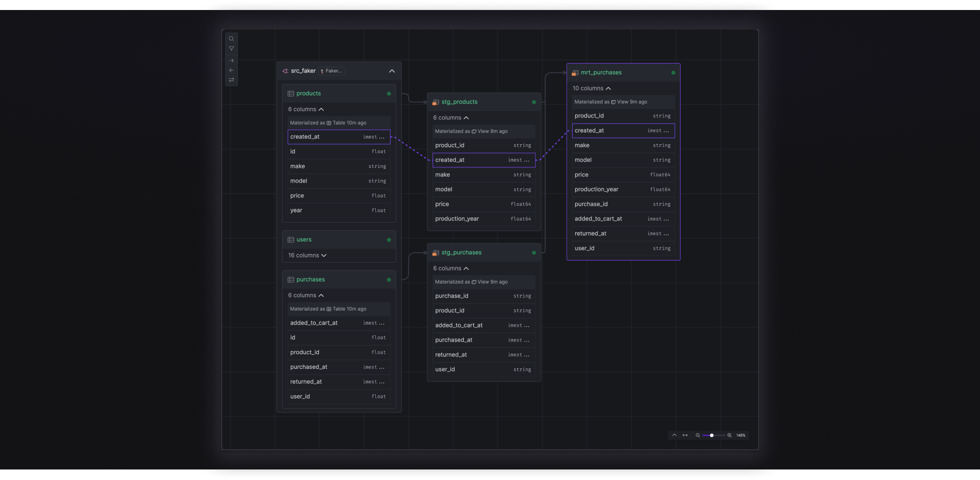Click the stg_purchases model title
This screenshot has height=480, width=980.
(x=461, y=253)
